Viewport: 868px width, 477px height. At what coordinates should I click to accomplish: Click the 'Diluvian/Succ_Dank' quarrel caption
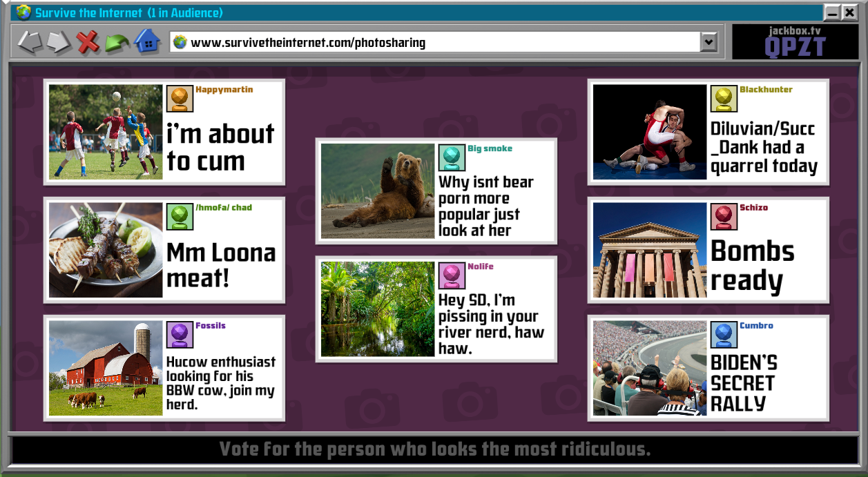click(764, 148)
